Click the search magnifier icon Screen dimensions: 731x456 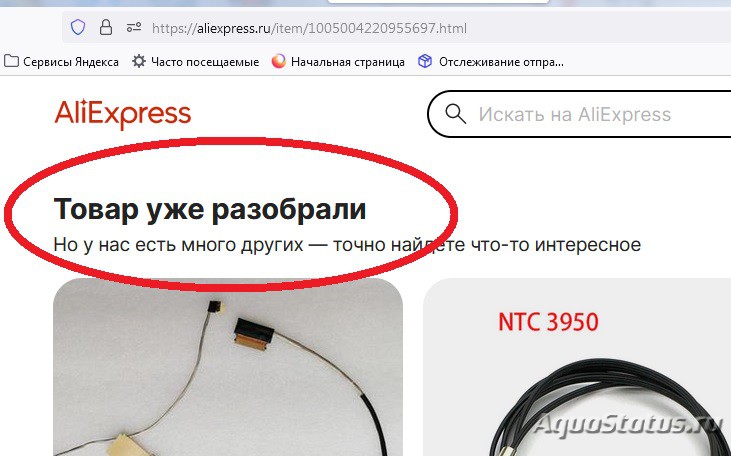click(455, 114)
